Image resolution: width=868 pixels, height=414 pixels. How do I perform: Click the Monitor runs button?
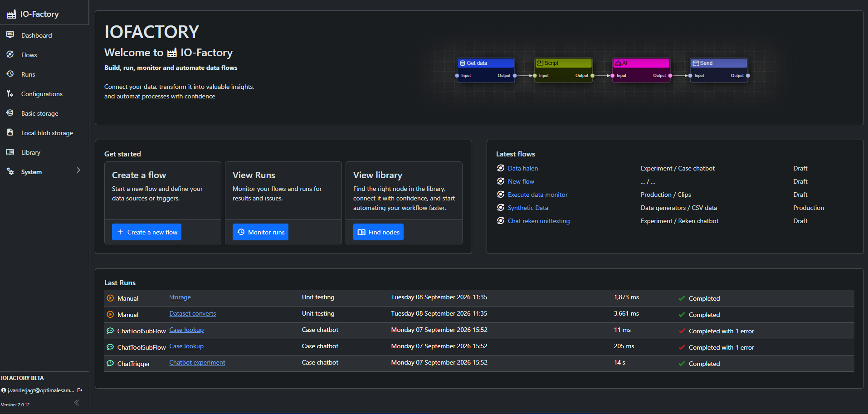point(260,232)
